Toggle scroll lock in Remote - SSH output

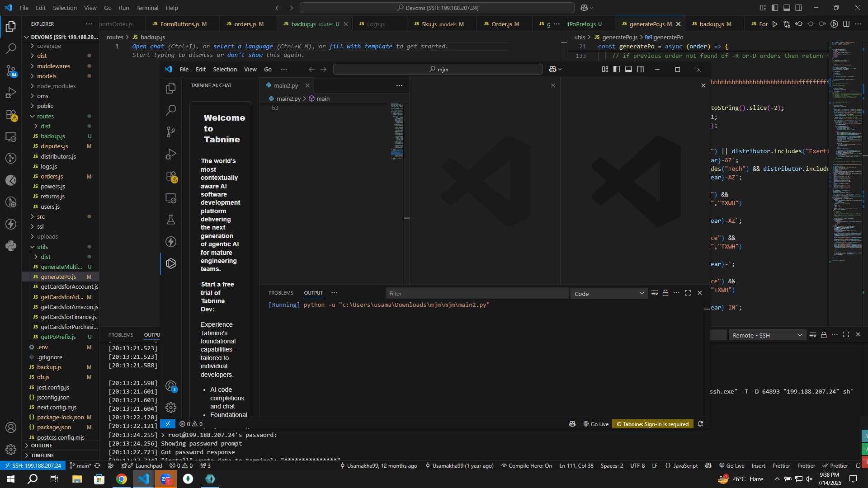pos(824,335)
